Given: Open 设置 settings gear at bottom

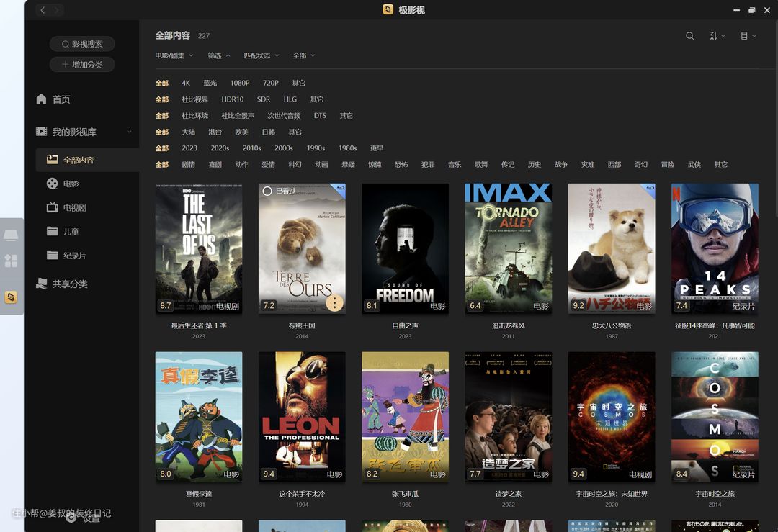Looking at the screenshot, I should click(72, 518).
